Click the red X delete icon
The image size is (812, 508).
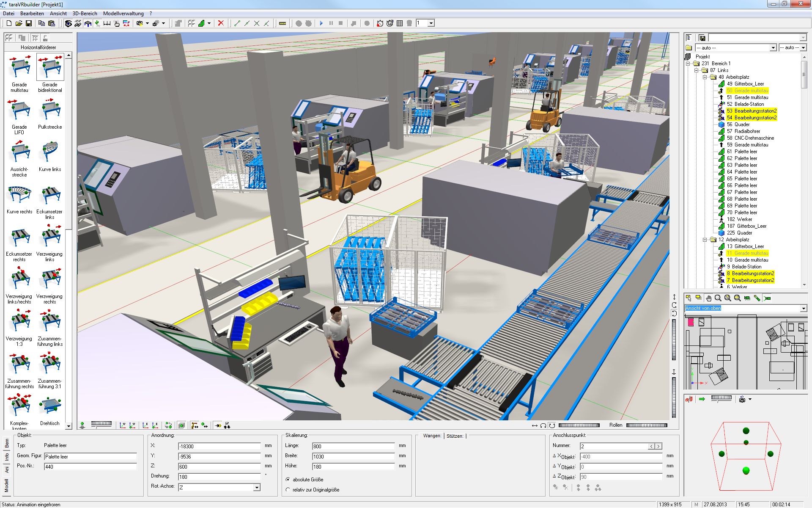(x=221, y=23)
